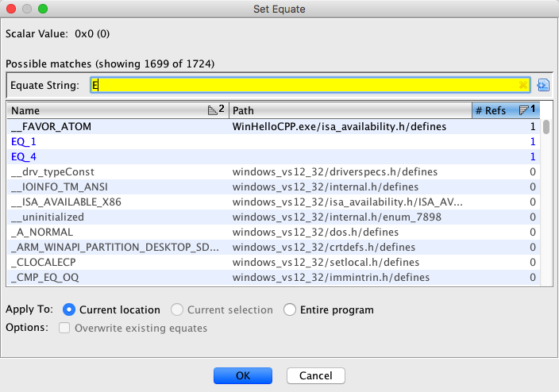Click the Name column sort indicator
The width and height of the screenshot is (559, 392).
click(x=215, y=110)
